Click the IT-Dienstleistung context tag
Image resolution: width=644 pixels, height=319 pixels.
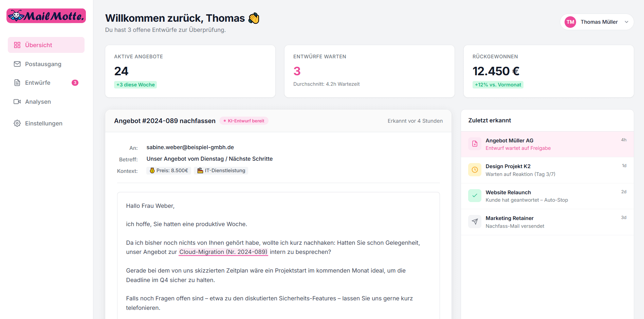221,171
